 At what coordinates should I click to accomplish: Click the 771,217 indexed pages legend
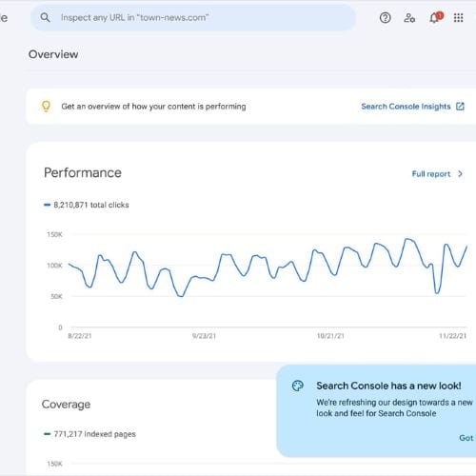(89, 434)
